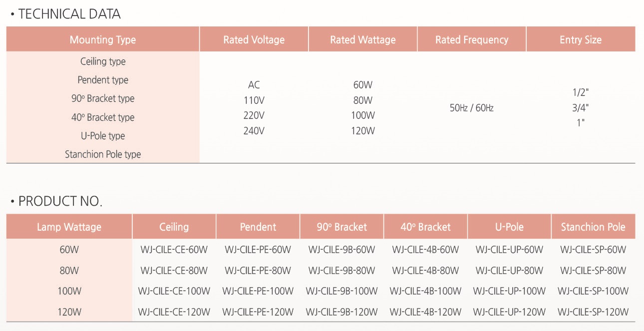This screenshot has height=331, width=644.
Task: Click product number WJ-CILE-UP-60W
Action: (509, 250)
